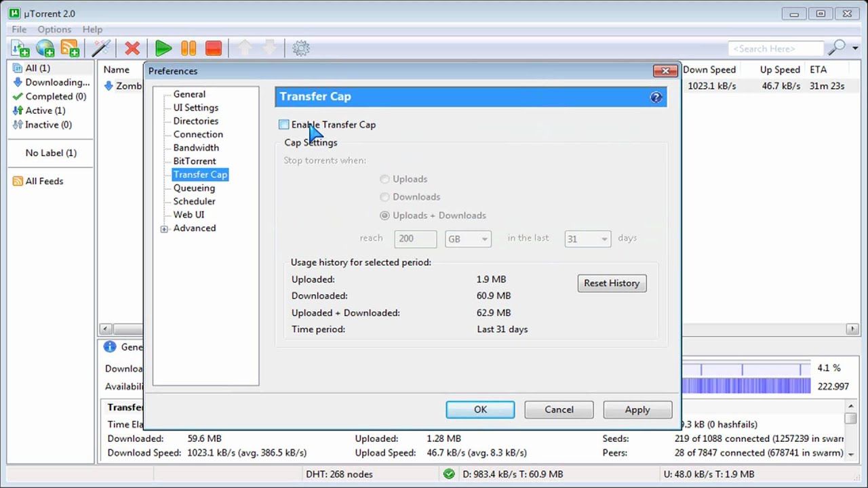Select Scheduler in Preferences tree
The image size is (868, 488).
[x=195, y=201]
